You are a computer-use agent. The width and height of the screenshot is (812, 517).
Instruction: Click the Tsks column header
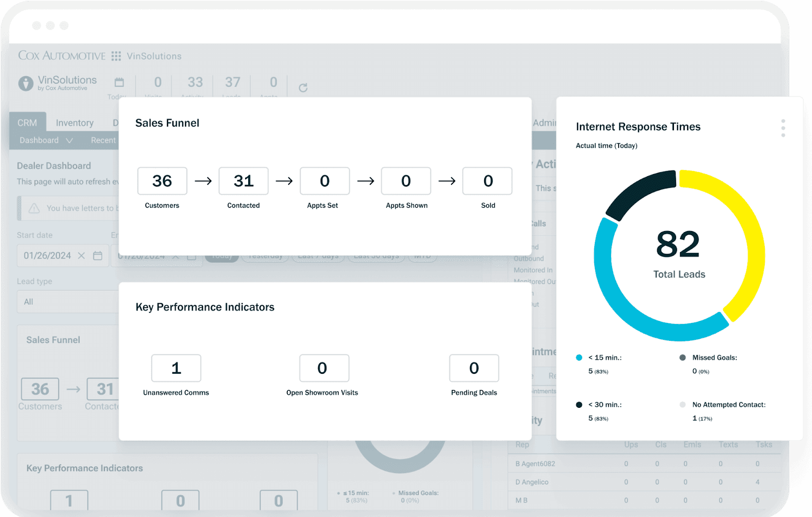point(764,444)
